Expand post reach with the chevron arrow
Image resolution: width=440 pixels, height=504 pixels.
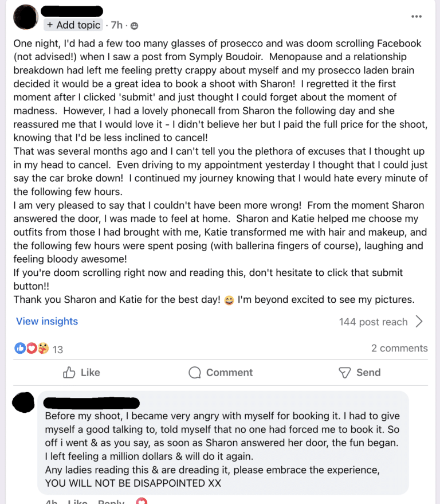419,321
